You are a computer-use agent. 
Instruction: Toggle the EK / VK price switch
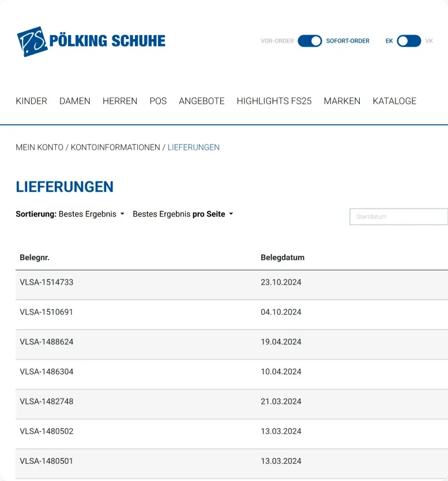[x=409, y=41]
